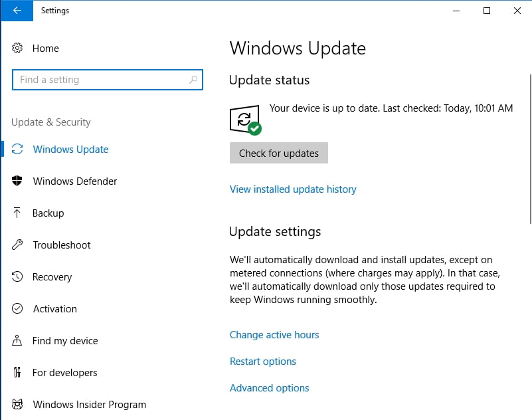532x420 pixels.
Task: Click the For developers tools icon
Action: tap(17, 372)
